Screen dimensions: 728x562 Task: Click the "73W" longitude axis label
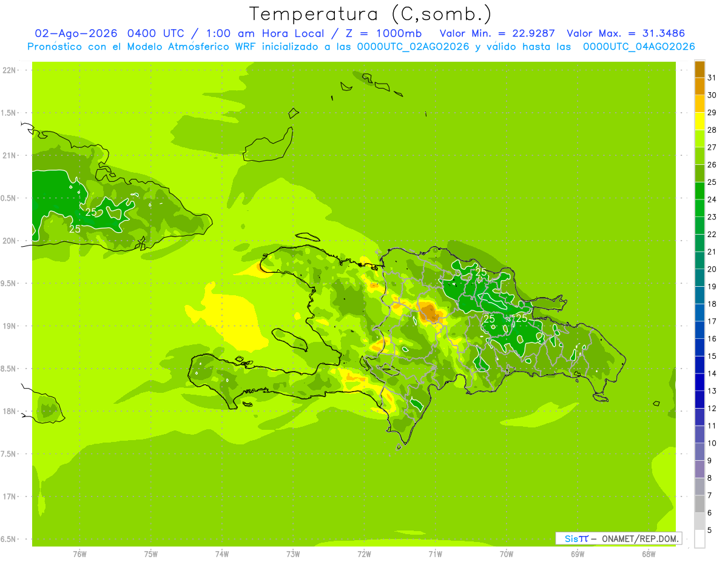(293, 554)
